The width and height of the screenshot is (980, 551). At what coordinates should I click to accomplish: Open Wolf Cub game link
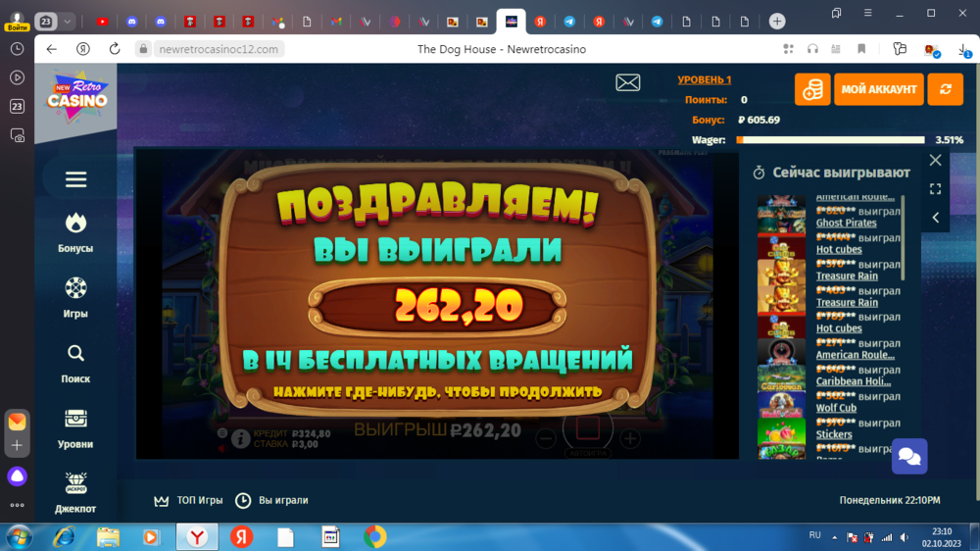(x=836, y=408)
